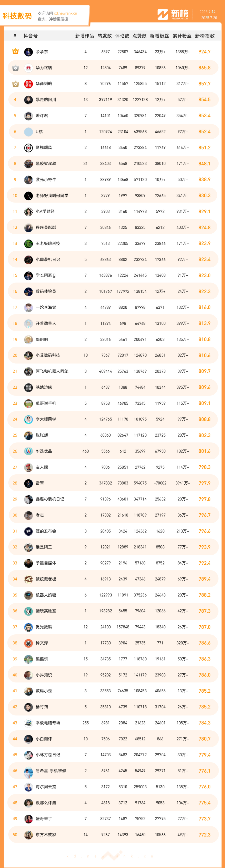Click 钟文泽 orange round avatar
This screenshot has height=868, width=225.
(x=29, y=643)
